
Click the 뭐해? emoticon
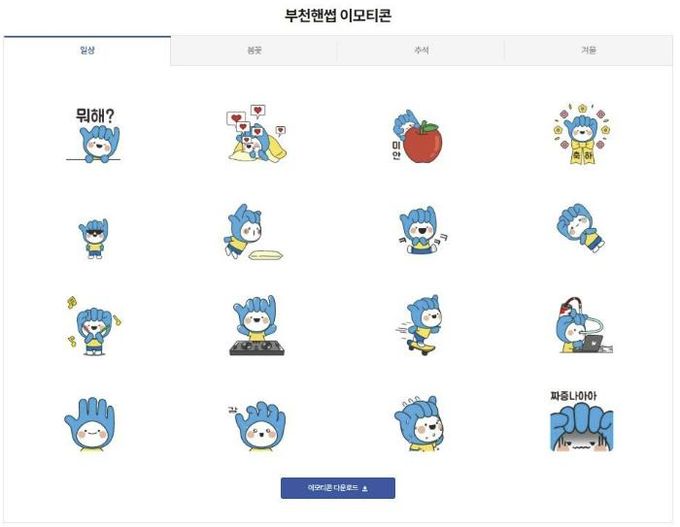pyautogui.click(x=93, y=135)
